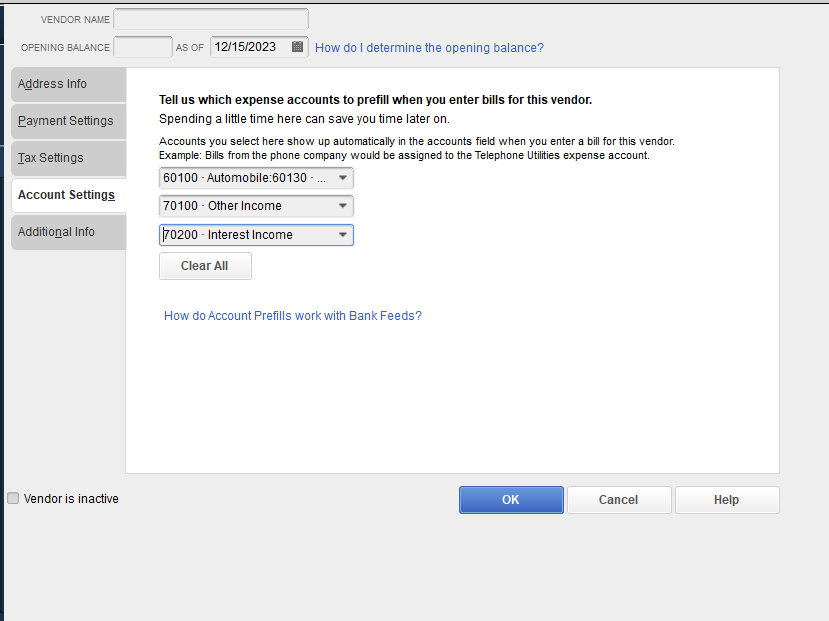Viewport: 829px width, 621px height.
Task: Focus the Vendor Name field
Action: [211, 19]
